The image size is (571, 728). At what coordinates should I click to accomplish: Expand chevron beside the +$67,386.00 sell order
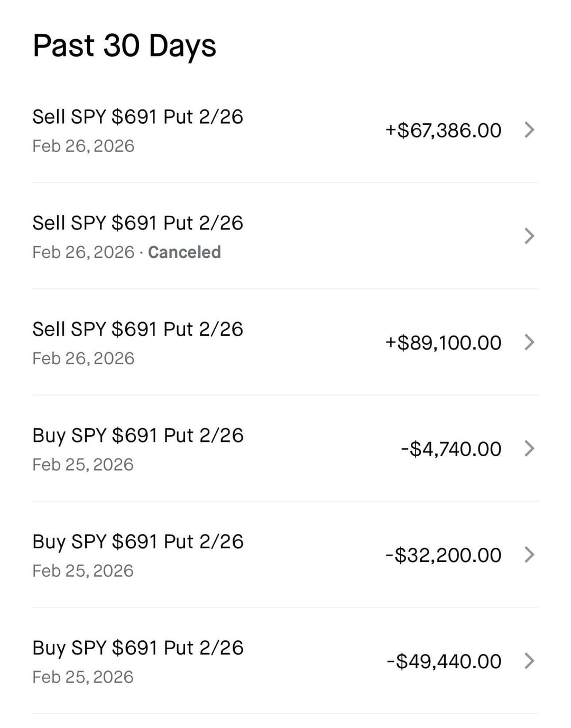coord(529,130)
